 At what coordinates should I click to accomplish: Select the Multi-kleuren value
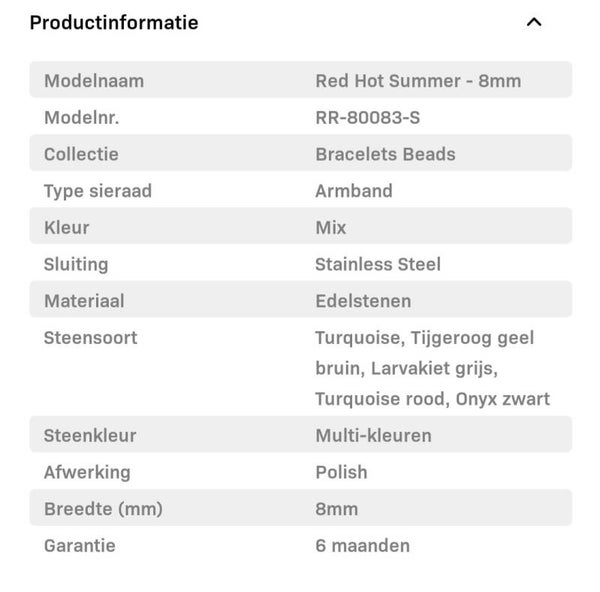pos(373,436)
